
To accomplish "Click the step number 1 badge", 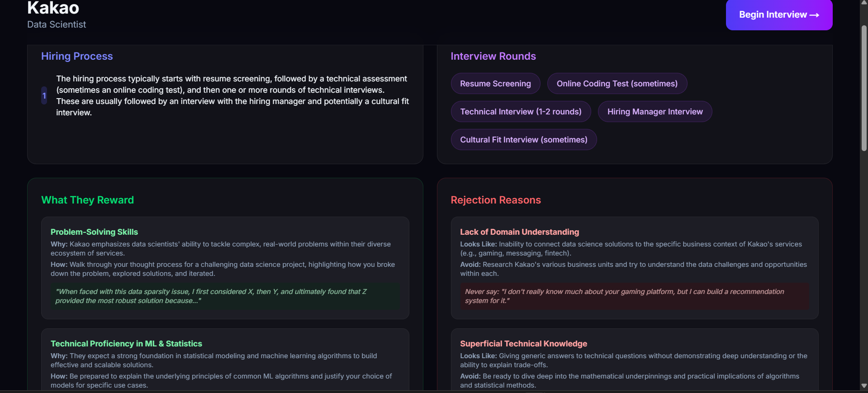I will pyautogui.click(x=44, y=96).
